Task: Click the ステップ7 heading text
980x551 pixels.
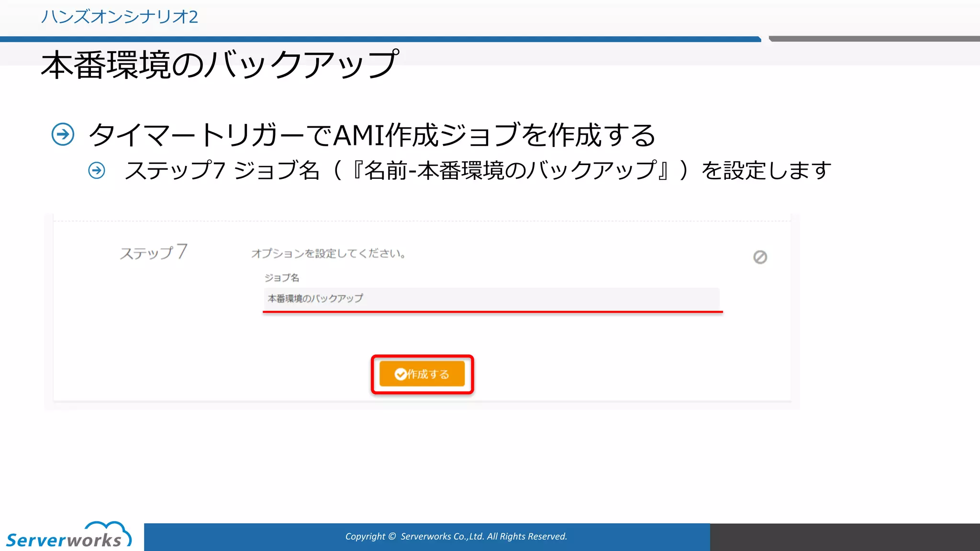Action: 154,252
